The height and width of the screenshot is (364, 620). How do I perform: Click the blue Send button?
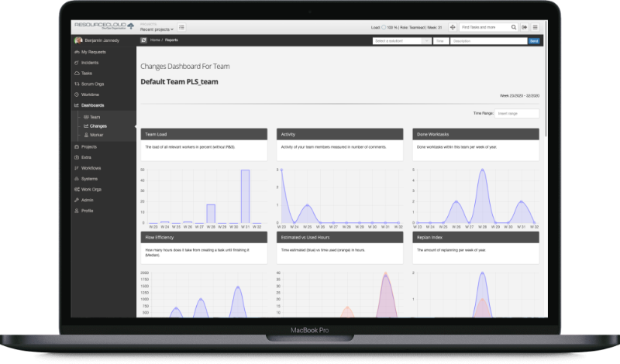click(534, 41)
